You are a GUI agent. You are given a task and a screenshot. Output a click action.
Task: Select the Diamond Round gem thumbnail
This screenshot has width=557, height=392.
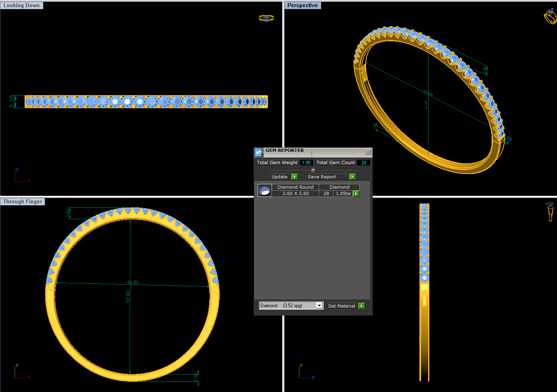(264, 191)
